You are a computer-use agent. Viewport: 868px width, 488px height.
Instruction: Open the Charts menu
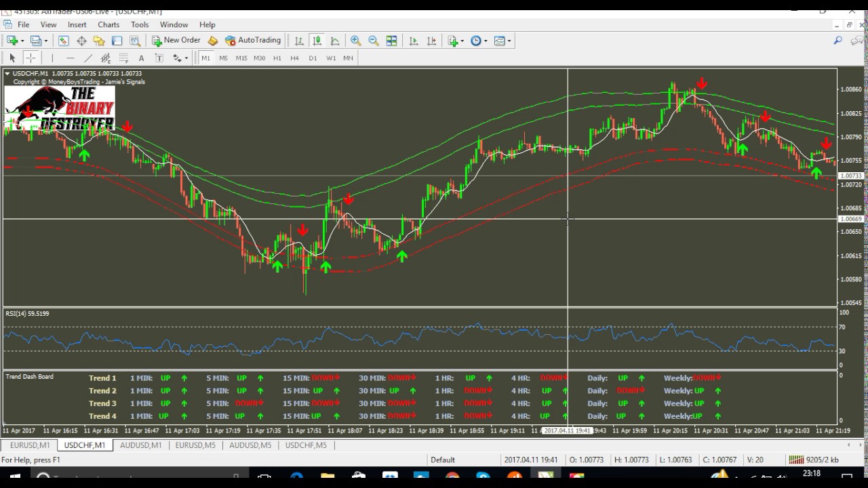click(x=108, y=24)
